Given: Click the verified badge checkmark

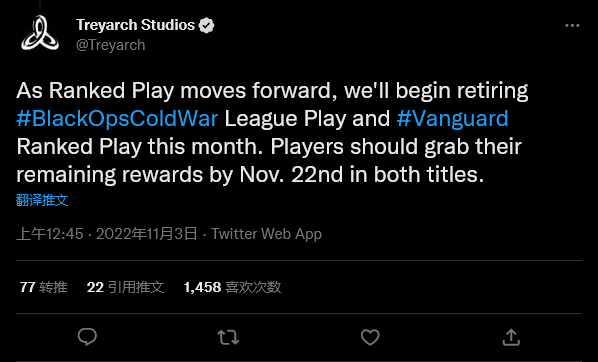Looking at the screenshot, I should click(206, 26).
